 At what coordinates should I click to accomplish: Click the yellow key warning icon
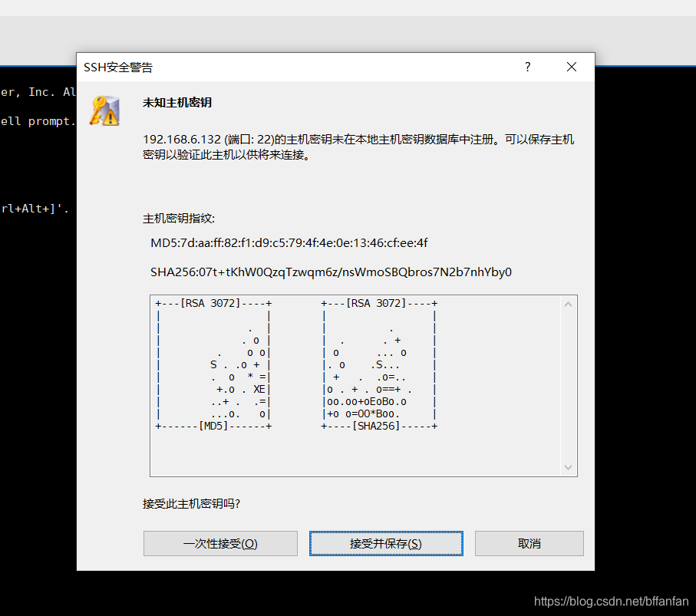[x=104, y=111]
